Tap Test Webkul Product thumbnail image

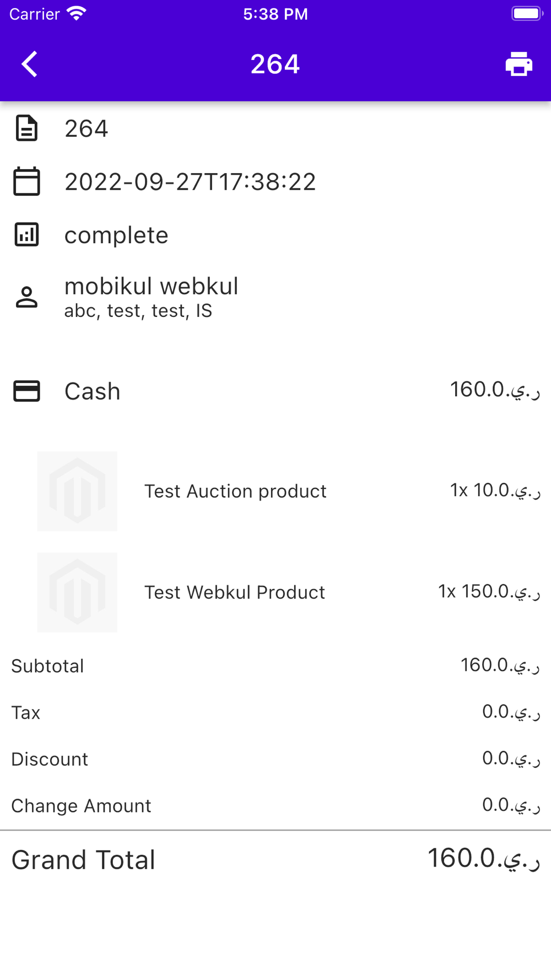[x=77, y=592]
